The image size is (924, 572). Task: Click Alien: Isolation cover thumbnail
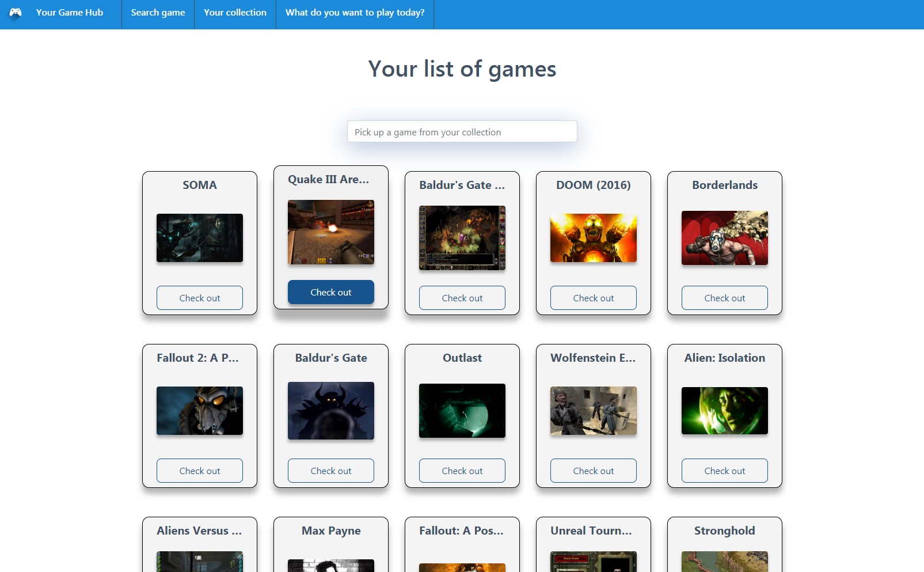(725, 411)
